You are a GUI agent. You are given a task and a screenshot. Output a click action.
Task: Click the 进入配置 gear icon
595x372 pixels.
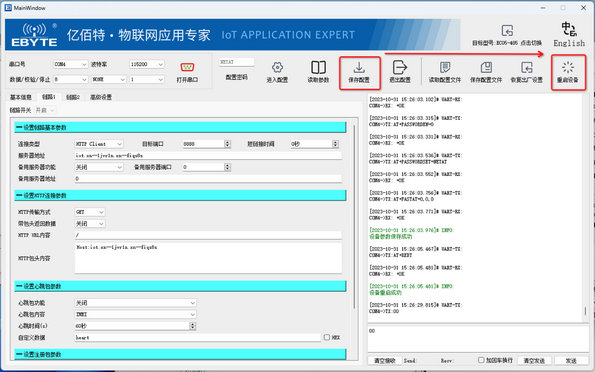277,68
